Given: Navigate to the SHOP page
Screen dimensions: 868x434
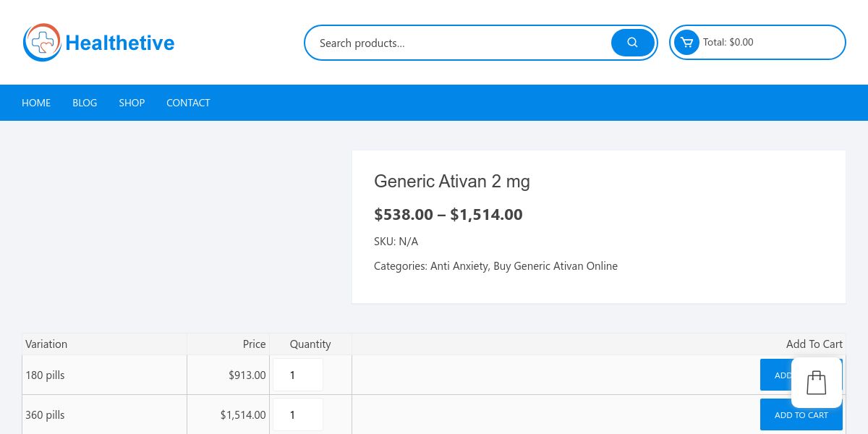Looking at the screenshot, I should click(132, 103).
